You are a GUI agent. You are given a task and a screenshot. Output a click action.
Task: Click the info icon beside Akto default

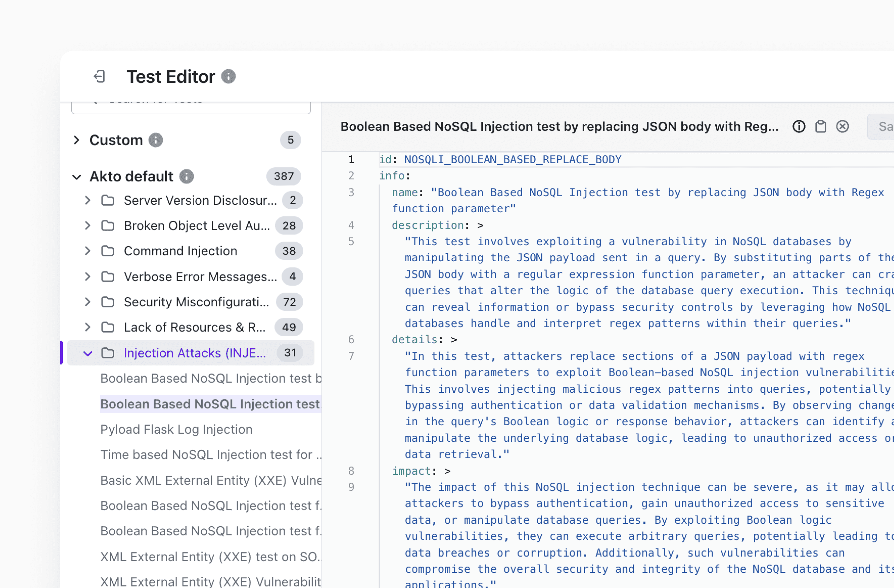tap(186, 176)
